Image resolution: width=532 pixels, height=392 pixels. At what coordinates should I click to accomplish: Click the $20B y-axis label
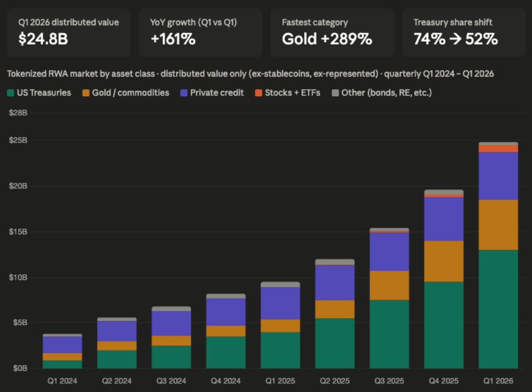point(18,186)
